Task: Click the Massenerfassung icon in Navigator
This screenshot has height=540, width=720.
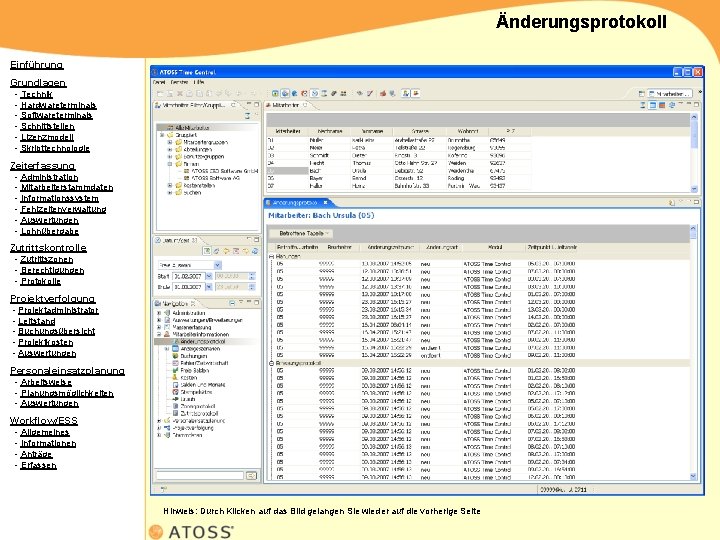Action: (167, 327)
